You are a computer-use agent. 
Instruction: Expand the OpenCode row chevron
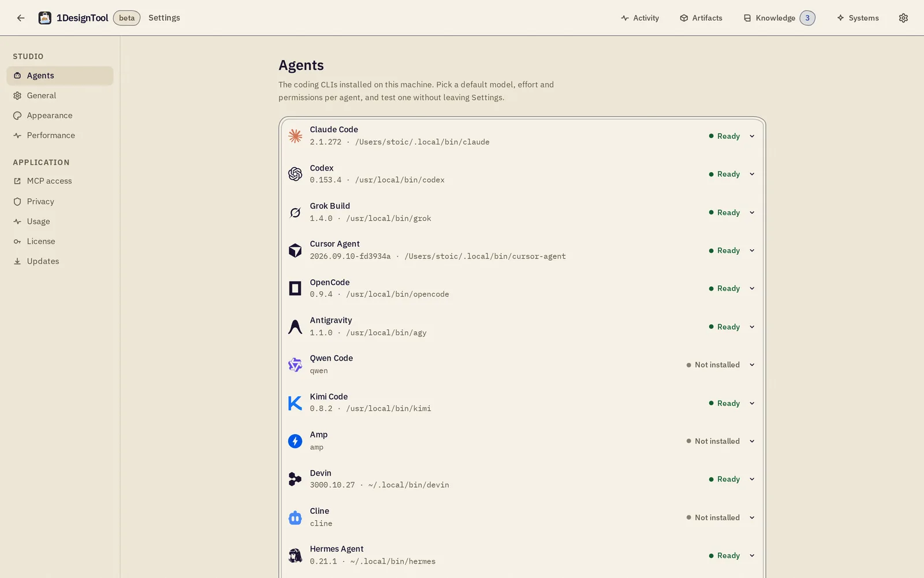[x=752, y=288]
